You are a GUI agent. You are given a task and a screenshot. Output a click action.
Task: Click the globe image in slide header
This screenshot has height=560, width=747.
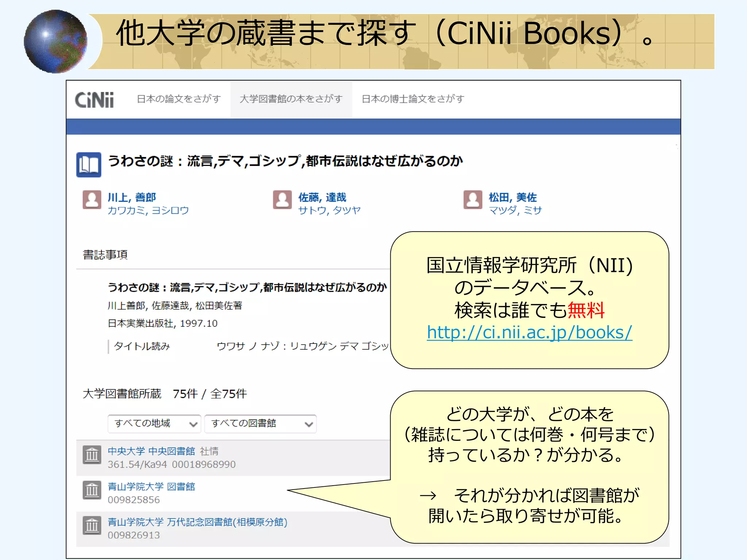[55, 41]
